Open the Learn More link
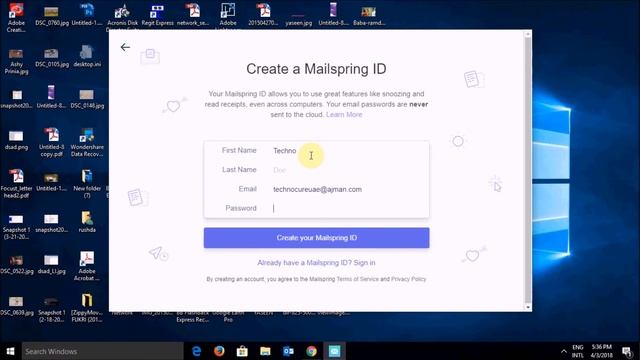The height and width of the screenshot is (360, 640). 344,115
